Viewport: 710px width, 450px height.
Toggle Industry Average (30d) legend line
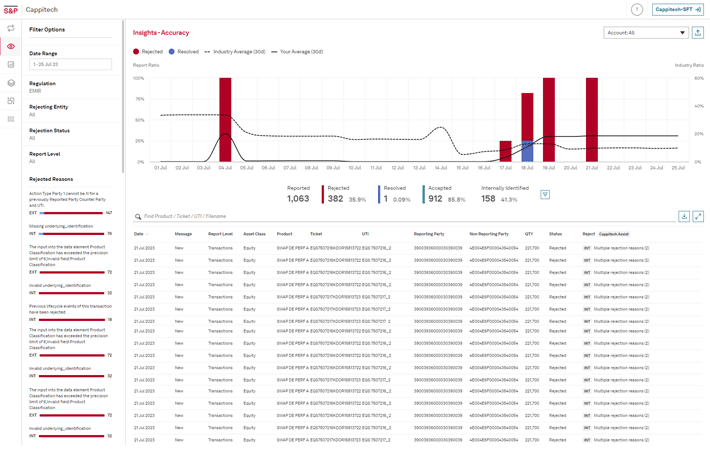tap(235, 52)
